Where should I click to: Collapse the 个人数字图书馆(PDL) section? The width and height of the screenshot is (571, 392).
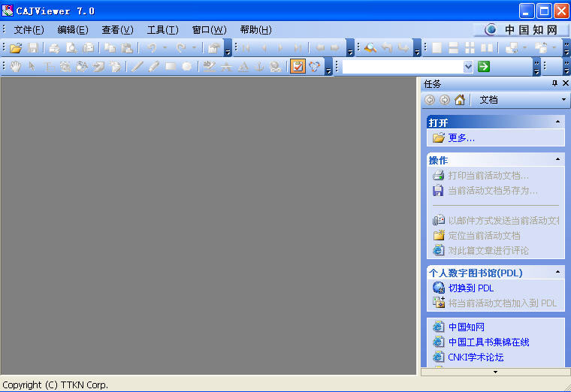(x=558, y=272)
